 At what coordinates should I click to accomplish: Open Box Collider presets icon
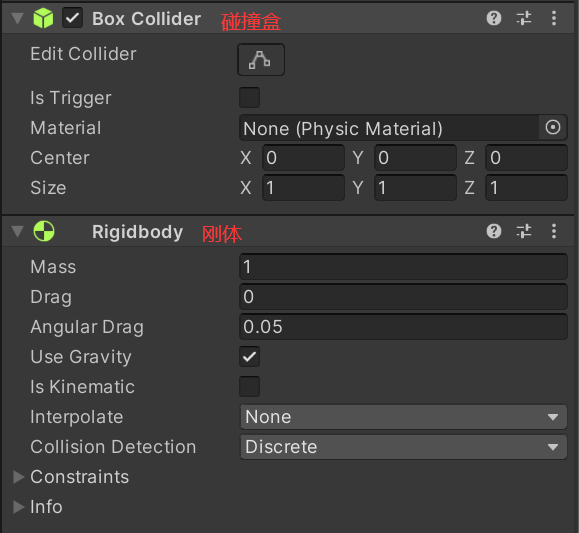coord(524,18)
